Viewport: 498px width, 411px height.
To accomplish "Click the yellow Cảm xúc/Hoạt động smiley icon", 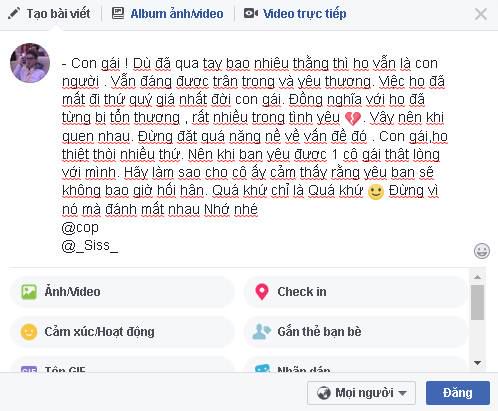I will pos(29,332).
